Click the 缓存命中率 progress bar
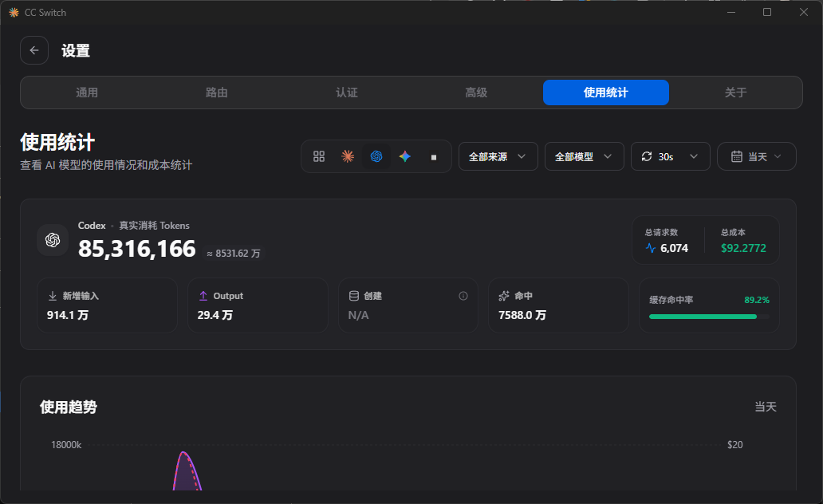Screen dimensions: 823x504 (x=709, y=317)
